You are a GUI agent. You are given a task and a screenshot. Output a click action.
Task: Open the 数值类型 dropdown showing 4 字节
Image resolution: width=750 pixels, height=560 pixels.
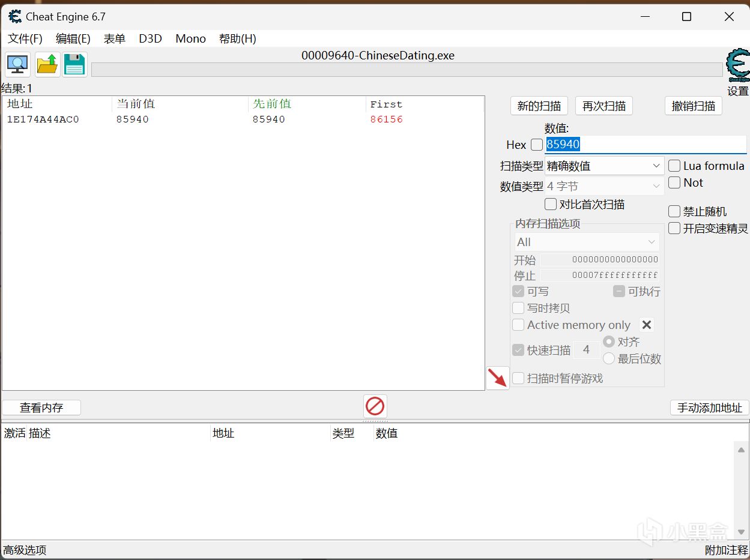tap(604, 186)
